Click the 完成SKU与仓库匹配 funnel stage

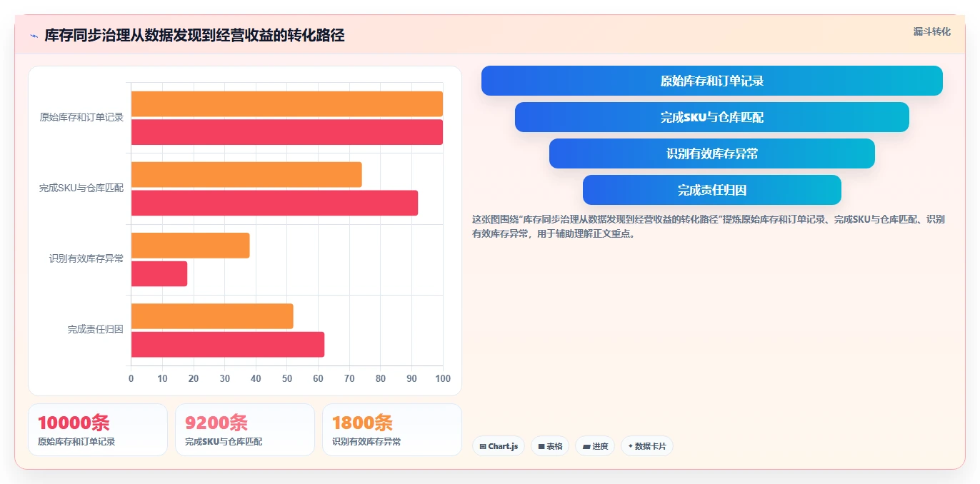pyautogui.click(x=712, y=117)
